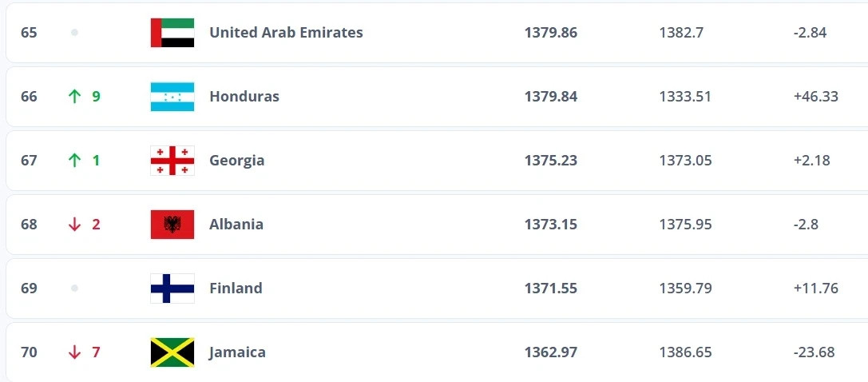The height and width of the screenshot is (382, 868).
Task: Click the Albania flag icon
Action: click(x=172, y=225)
